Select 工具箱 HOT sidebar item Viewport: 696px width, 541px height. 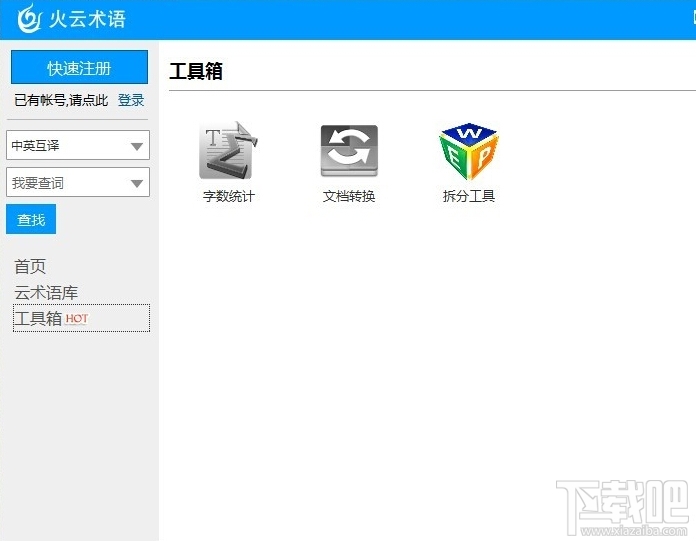(82, 318)
